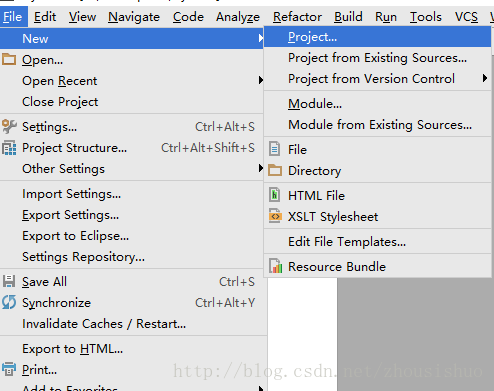Expand the Open Recent submenu arrow

261,80
